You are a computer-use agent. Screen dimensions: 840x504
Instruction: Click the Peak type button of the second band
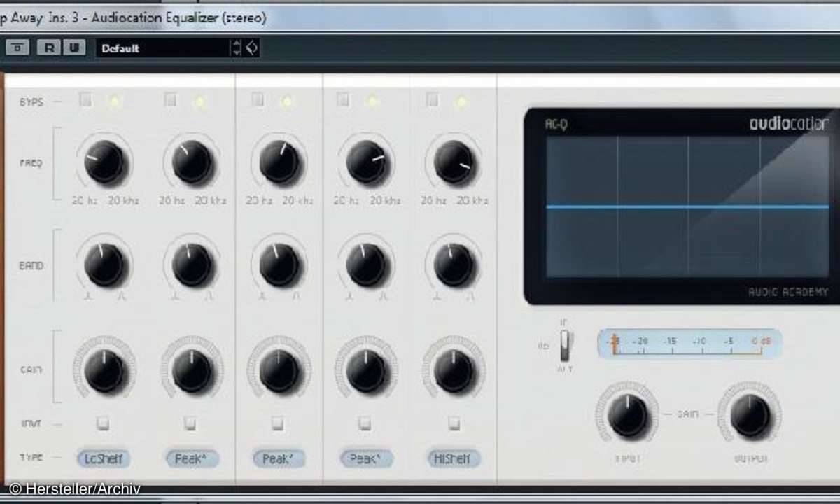[192, 458]
